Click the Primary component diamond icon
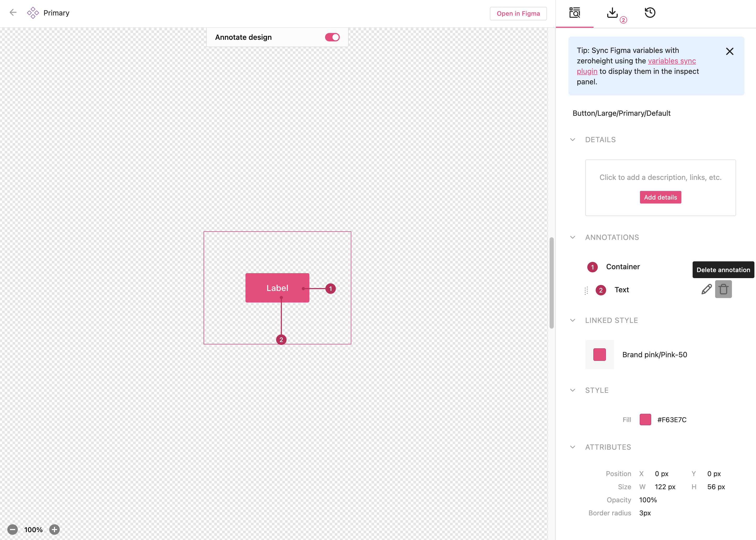Image resolution: width=756 pixels, height=540 pixels. coord(33,13)
